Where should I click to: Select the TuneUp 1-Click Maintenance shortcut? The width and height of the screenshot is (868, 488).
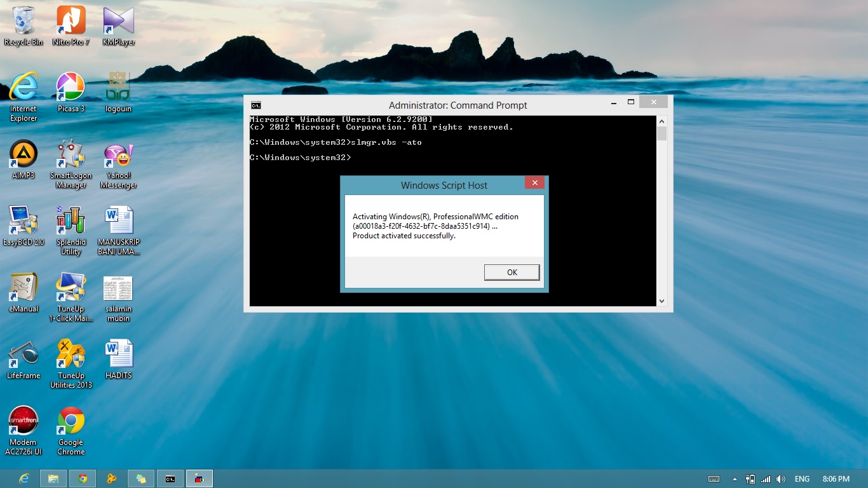click(71, 297)
